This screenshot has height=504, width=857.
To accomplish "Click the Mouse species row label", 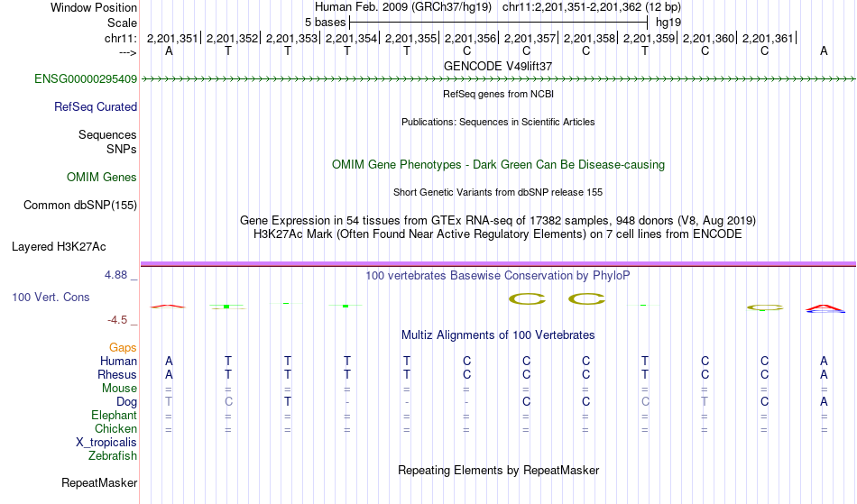I will (x=119, y=389).
